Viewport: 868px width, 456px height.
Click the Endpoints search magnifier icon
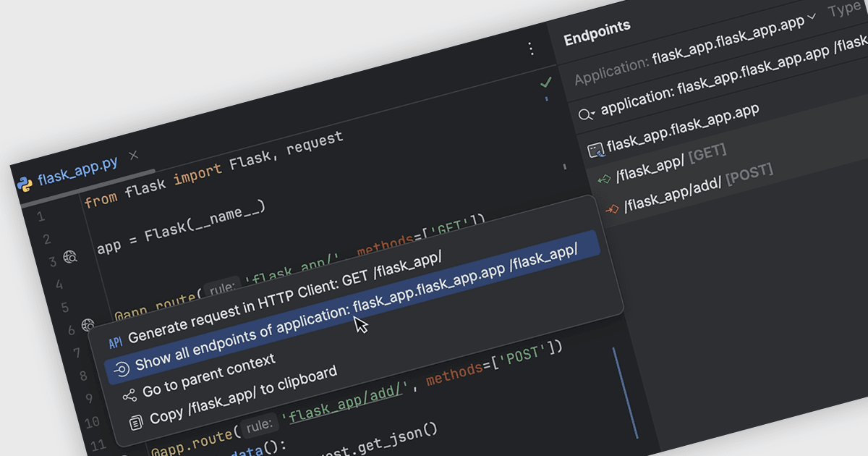point(587,114)
